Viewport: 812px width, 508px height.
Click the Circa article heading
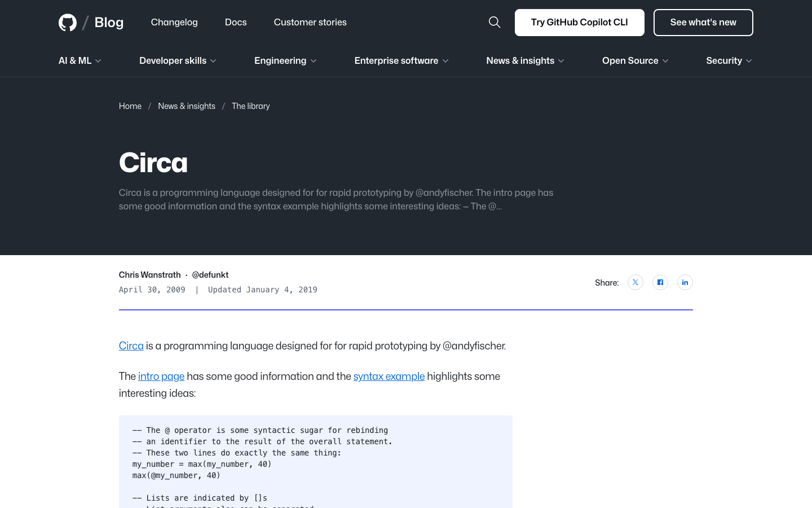pos(153,163)
